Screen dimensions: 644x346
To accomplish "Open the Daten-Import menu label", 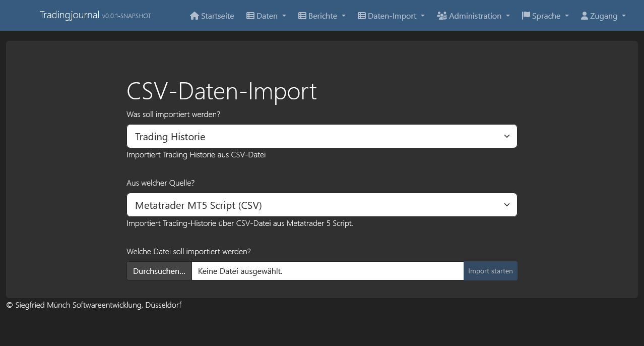I will [x=392, y=16].
